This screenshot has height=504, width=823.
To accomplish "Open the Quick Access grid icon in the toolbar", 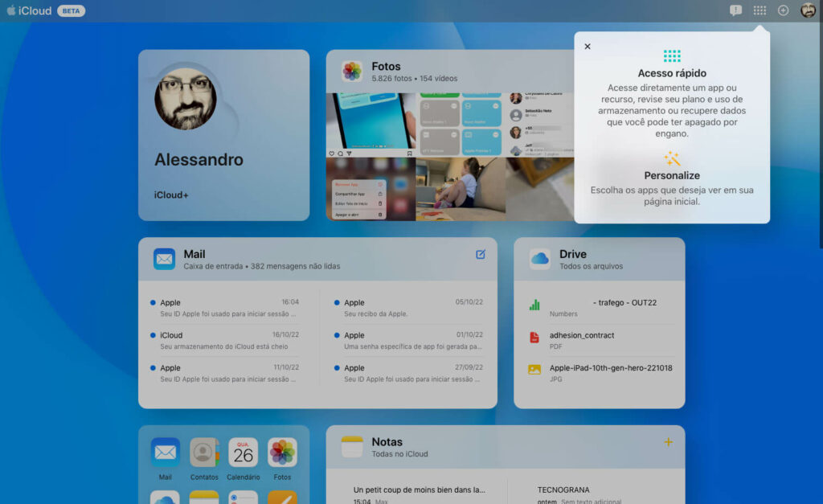I will [x=760, y=10].
